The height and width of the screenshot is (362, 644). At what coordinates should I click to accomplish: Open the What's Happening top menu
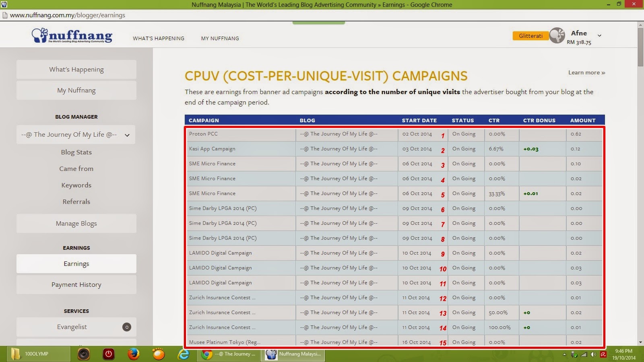click(159, 39)
